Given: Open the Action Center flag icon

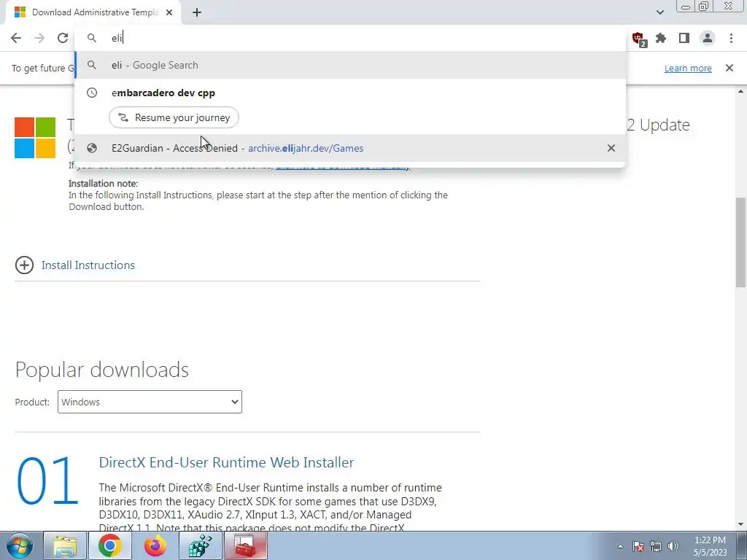Looking at the screenshot, I should click(x=638, y=546).
